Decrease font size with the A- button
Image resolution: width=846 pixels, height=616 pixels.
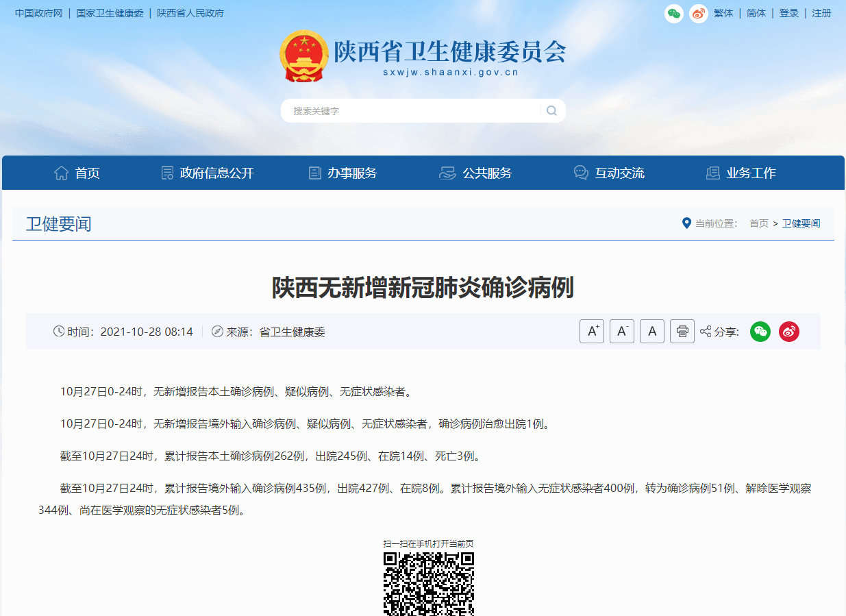[x=621, y=331]
